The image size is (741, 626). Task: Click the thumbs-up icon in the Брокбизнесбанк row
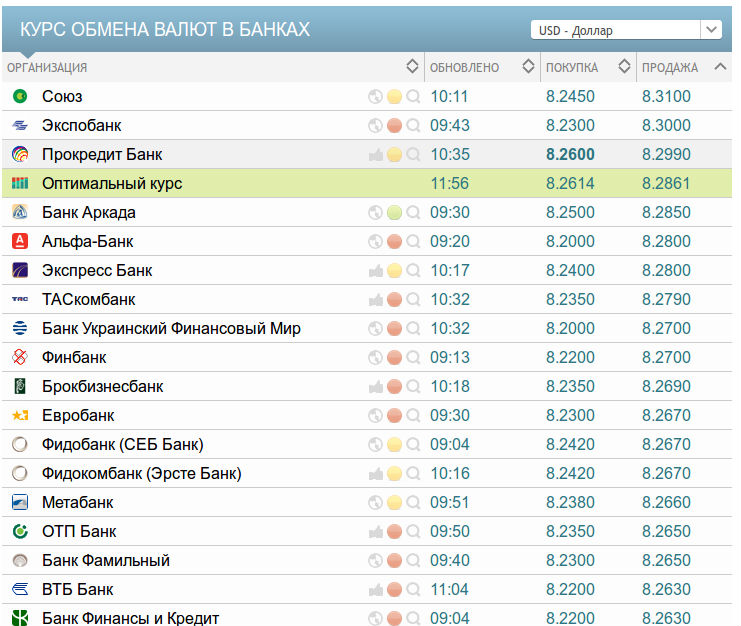coord(375,386)
